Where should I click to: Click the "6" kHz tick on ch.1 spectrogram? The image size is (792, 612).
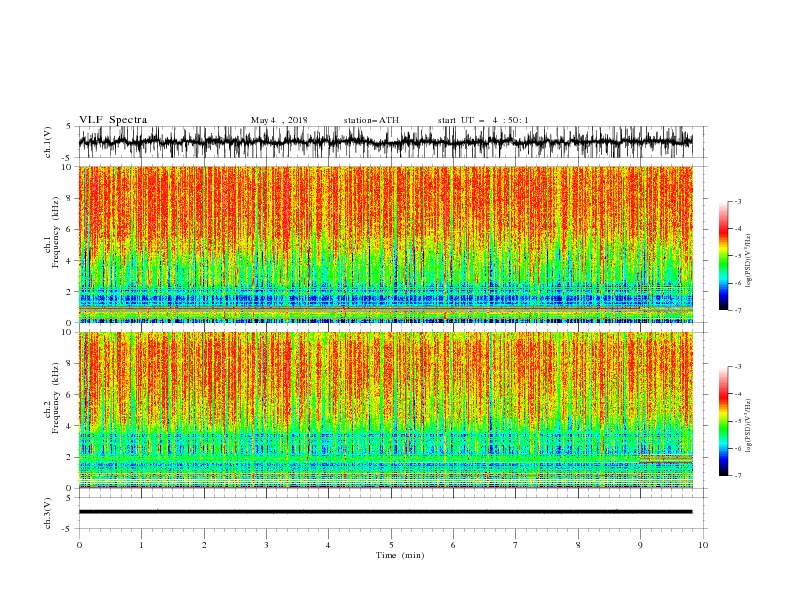[x=69, y=229]
